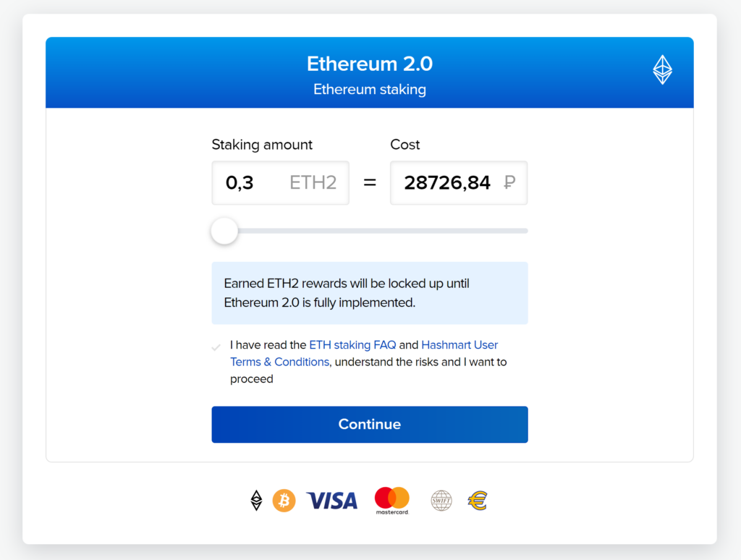Choose the Mastercard payment logo
The width and height of the screenshot is (741, 560).
[392, 501]
